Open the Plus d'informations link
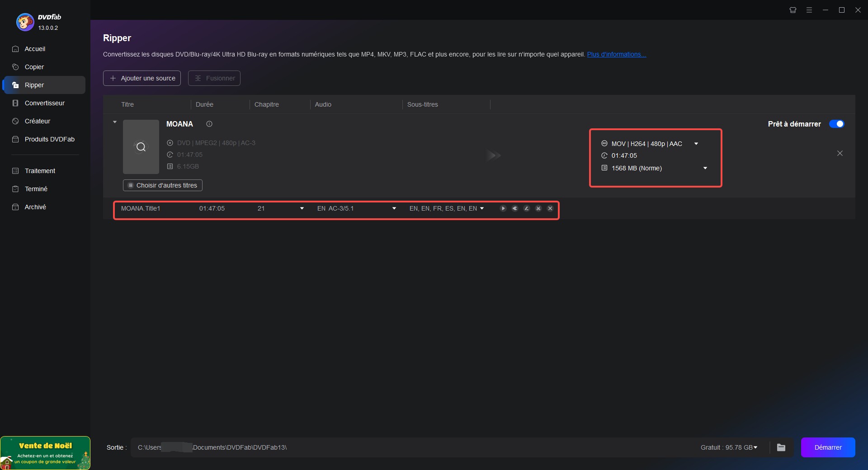 (x=616, y=54)
